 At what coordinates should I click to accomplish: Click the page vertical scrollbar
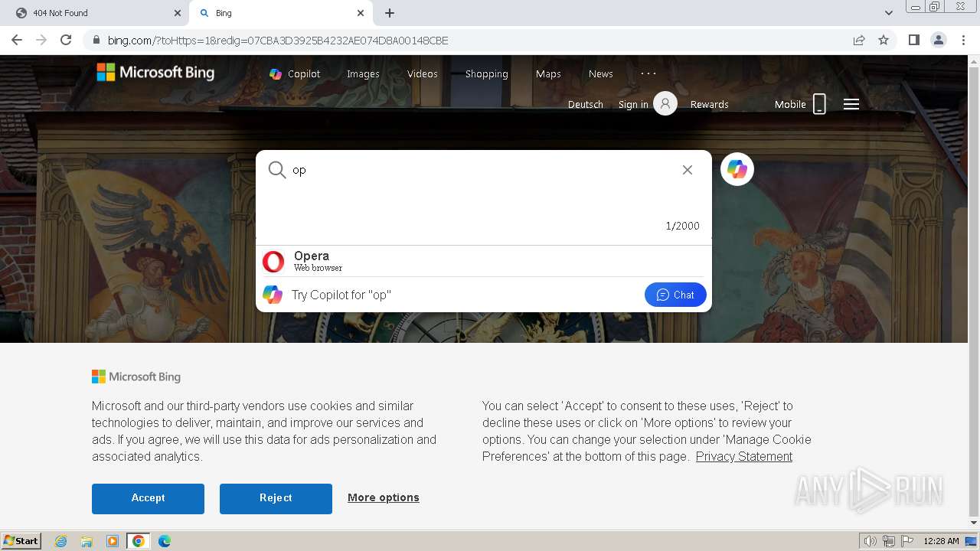(x=974, y=291)
